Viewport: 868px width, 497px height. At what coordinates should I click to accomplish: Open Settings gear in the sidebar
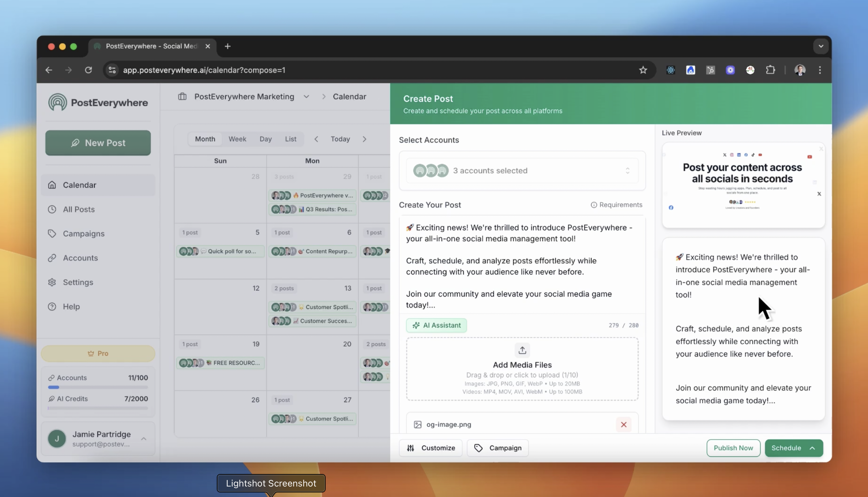[x=52, y=282]
